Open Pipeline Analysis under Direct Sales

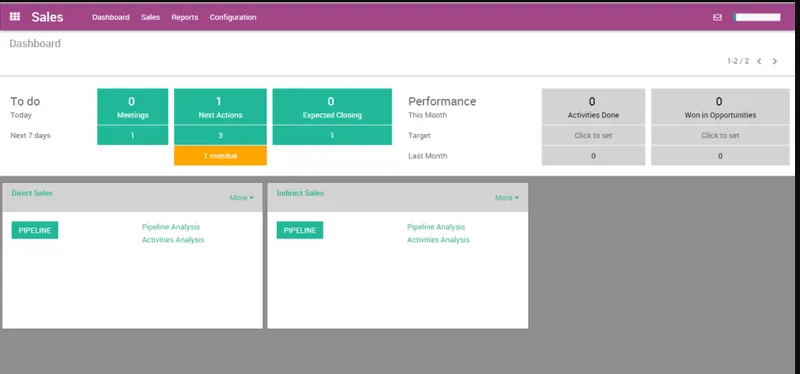[x=171, y=227]
